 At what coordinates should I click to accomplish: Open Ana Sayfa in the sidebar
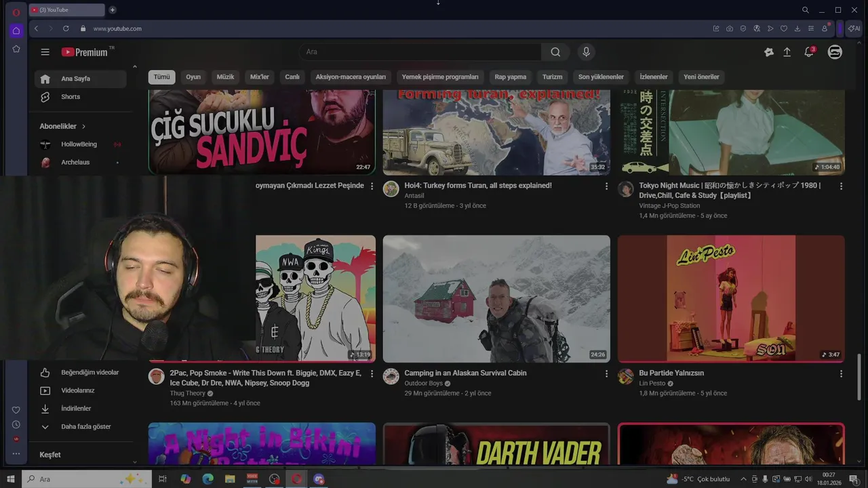click(x=81, y=79)
